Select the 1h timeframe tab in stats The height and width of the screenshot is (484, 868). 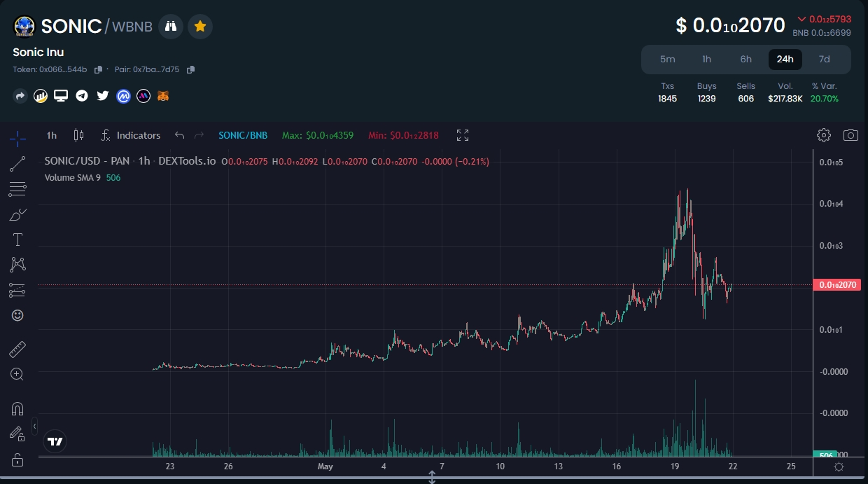707,60
